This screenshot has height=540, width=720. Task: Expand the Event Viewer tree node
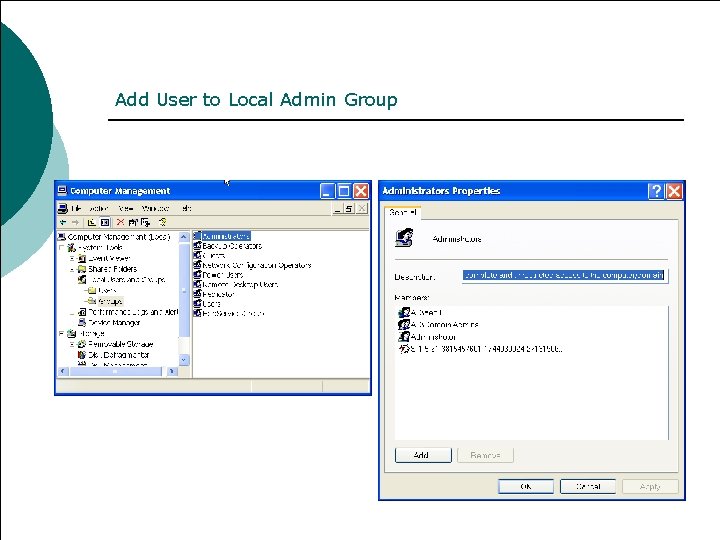click(72, 259)
